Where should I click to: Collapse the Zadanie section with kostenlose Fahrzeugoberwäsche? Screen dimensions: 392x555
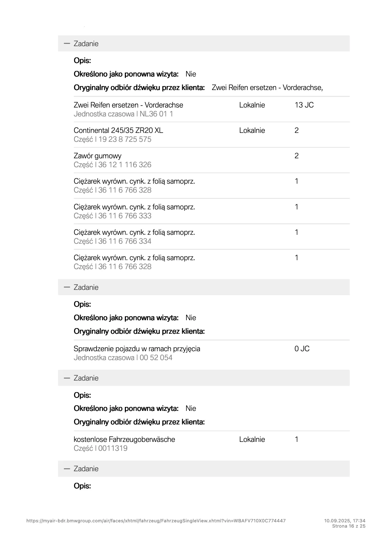tap(67, 378)
